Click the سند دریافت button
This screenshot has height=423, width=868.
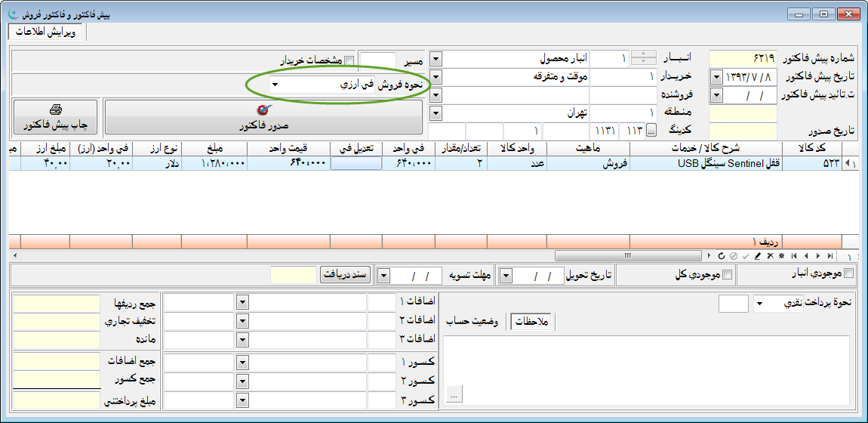(x=345, y=274)
